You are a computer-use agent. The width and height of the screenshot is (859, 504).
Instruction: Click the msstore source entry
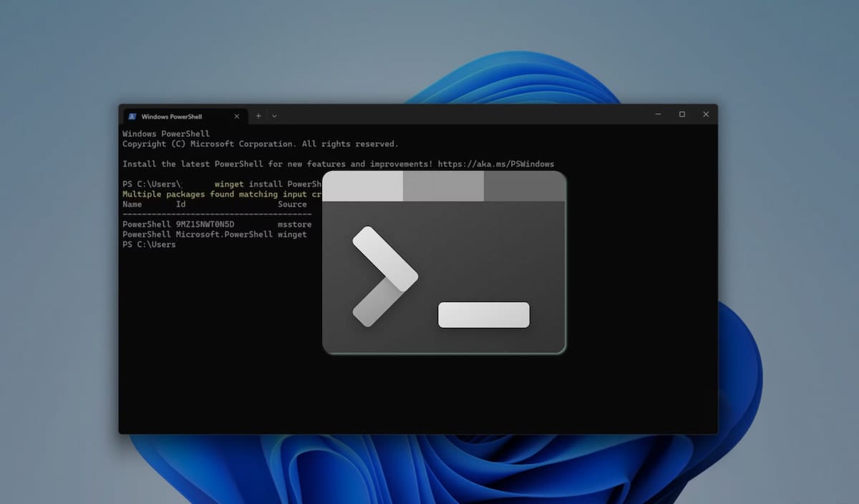(295, 224)
